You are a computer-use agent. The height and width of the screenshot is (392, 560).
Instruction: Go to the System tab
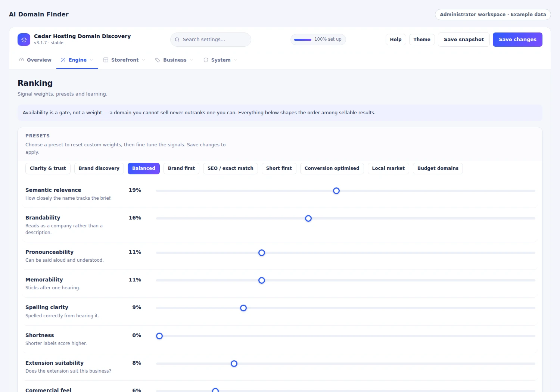pos(221,60)
